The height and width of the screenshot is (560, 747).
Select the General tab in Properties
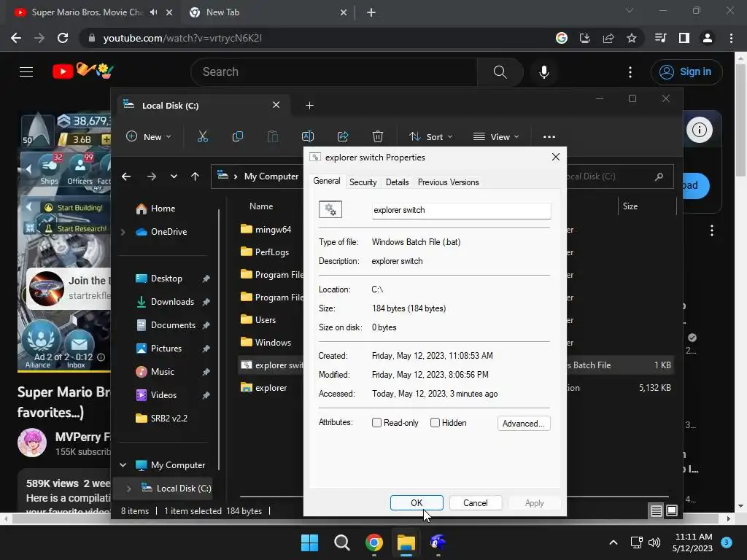tap(327, 181)
